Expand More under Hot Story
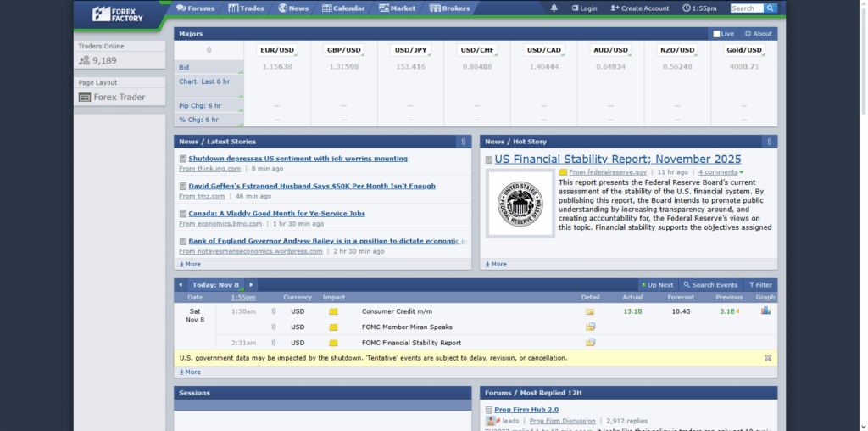This screenshot has height=431, width=868. (496, 264)
